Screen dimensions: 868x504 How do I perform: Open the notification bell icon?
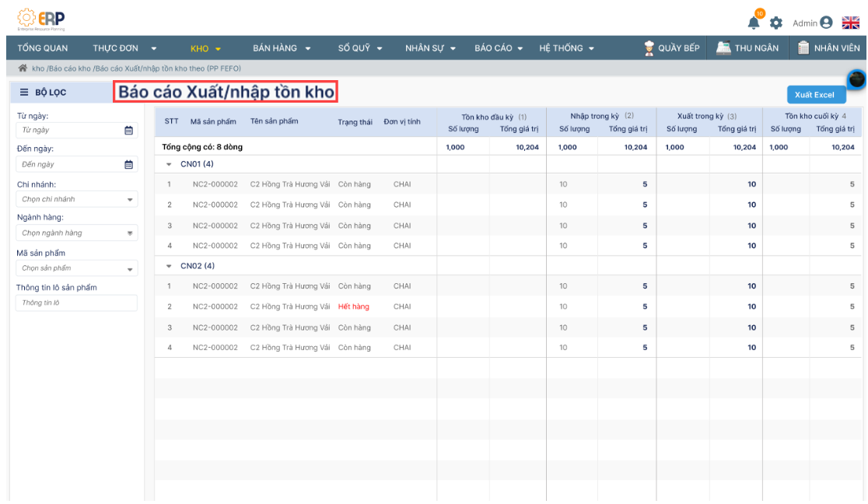[754, 23]
